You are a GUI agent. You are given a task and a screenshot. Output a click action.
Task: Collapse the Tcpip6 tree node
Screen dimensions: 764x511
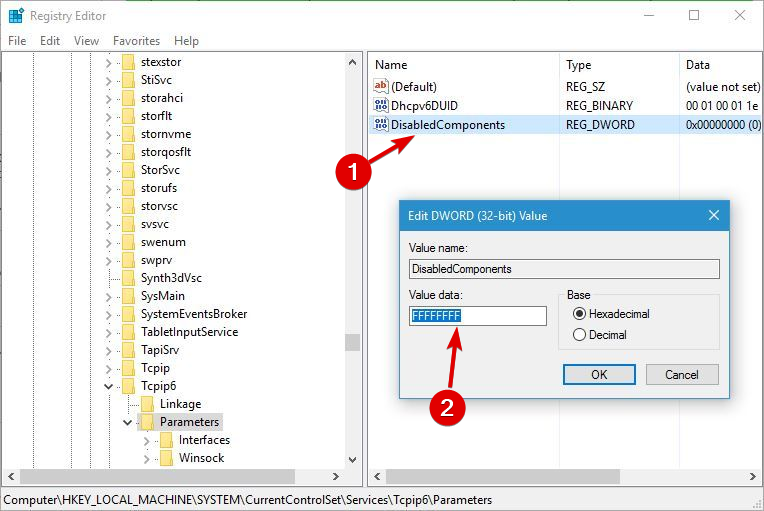[109, 387]
